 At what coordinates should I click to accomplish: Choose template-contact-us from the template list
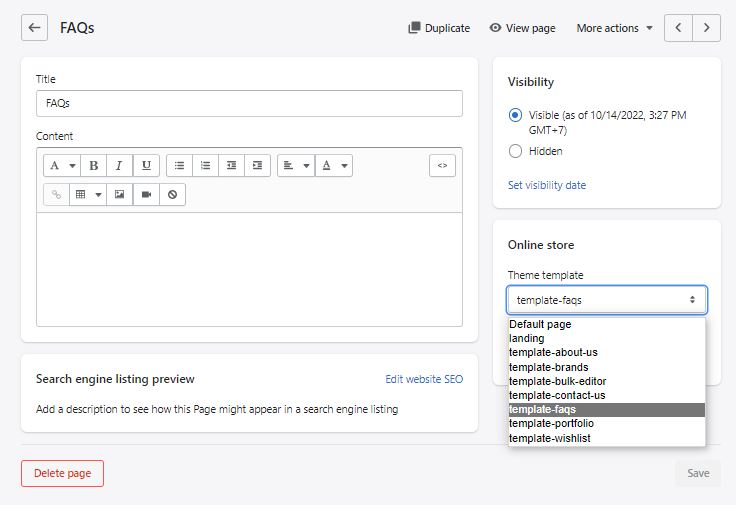point(556,395)
